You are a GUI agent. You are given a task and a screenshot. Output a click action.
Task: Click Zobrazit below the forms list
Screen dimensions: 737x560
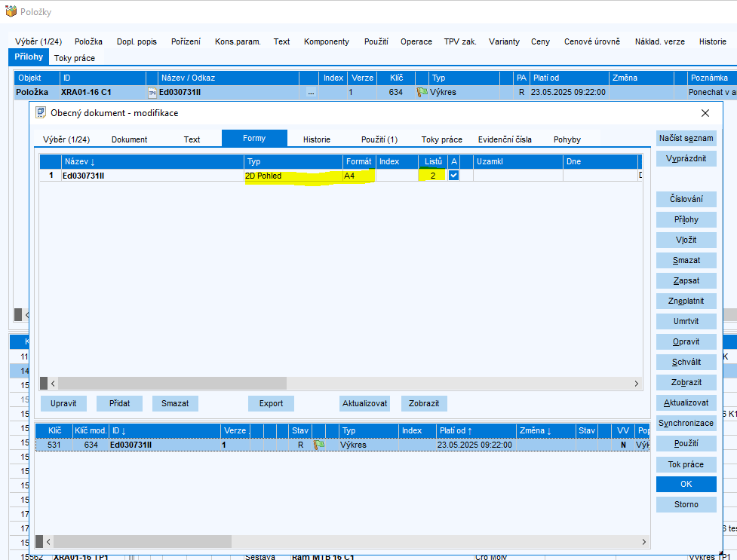424,403
